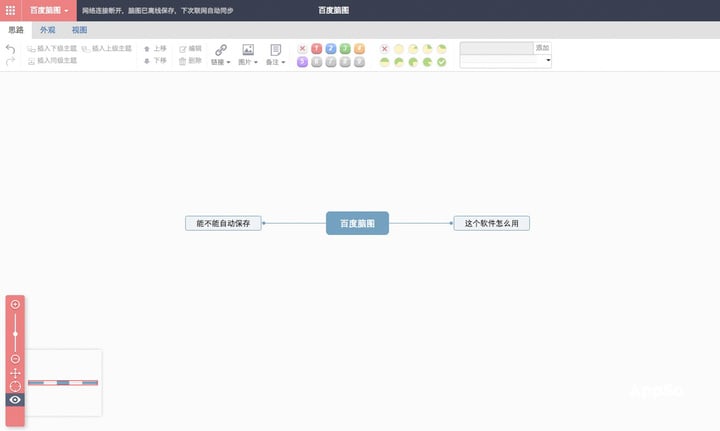The width and height of the screenshot is (720, 431).
Task: Set progress to empty yellow circle
Action: pos(399,49)
